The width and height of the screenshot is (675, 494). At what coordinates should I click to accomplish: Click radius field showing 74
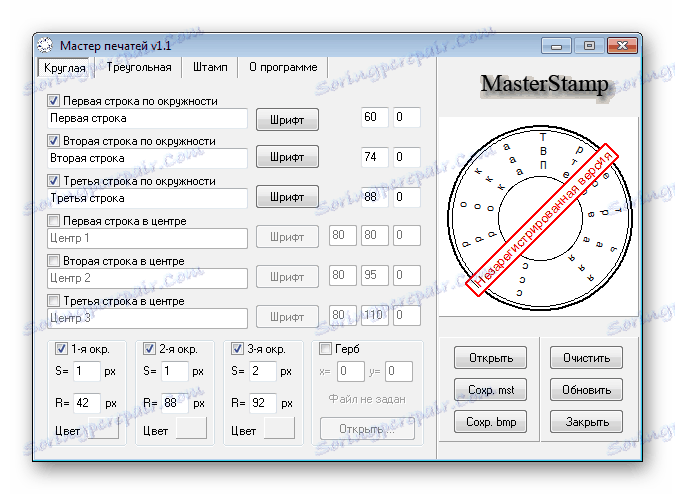(375, 157)
